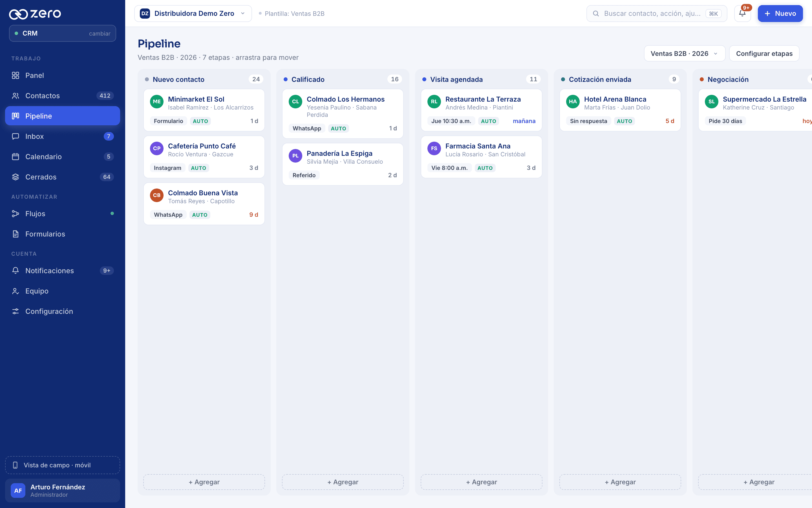This screenshot has height=508, width=812.
Task: Click the AF avatar of Arturo Fernández
Action: (18, 491)
